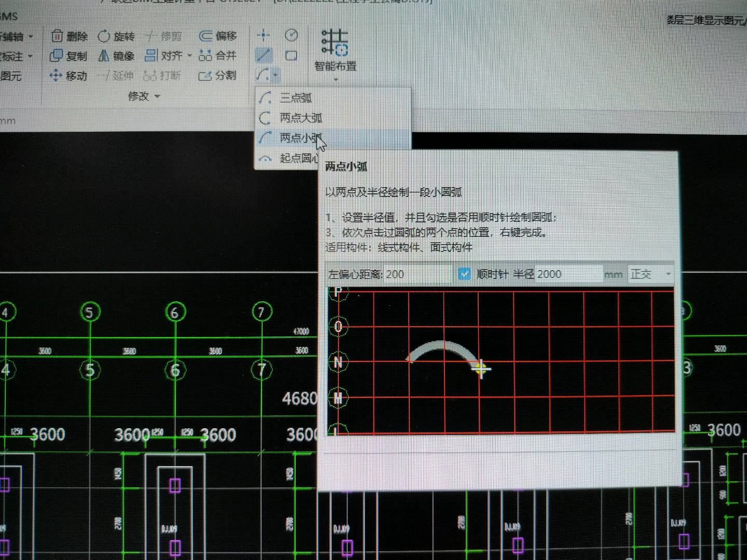This screenshot has height=560, width=747.
Task: Select the point drawing tool
Action: click(264, 34)
